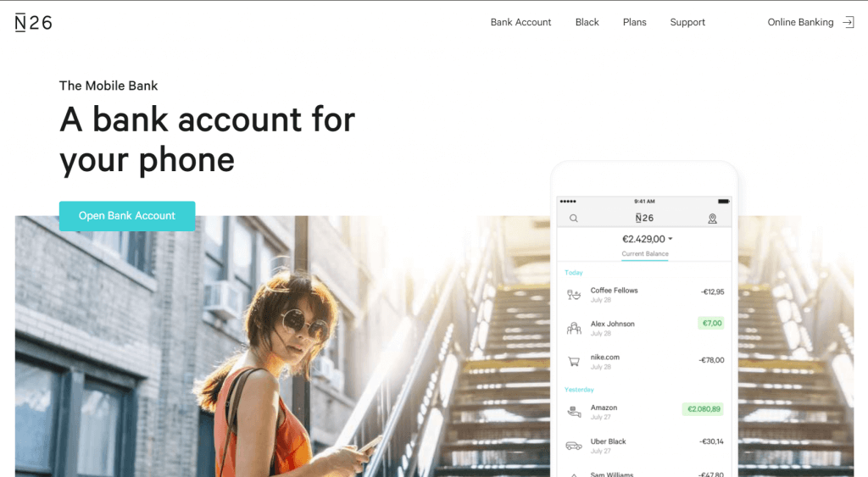Click the green €2.080,89 amount badge

(x=703, y=409)
